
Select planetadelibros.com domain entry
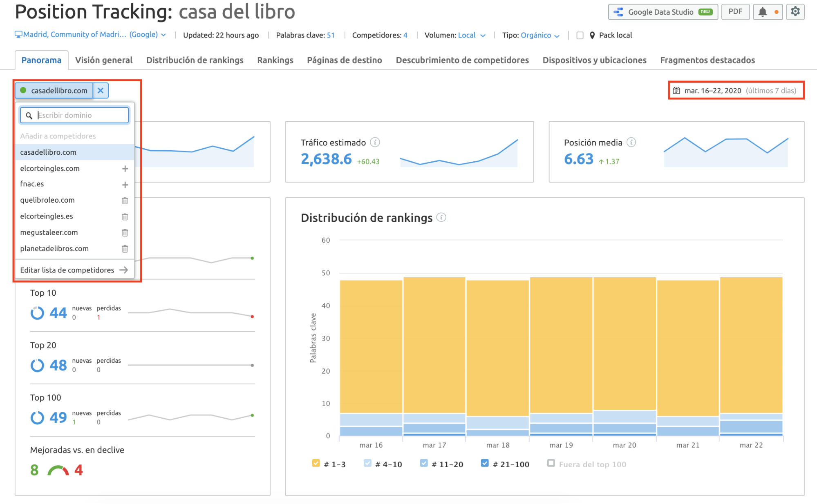tap(54, 248)
